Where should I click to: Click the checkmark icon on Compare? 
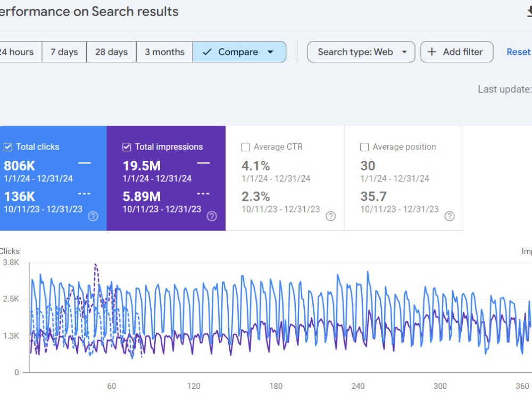[207, 52]
